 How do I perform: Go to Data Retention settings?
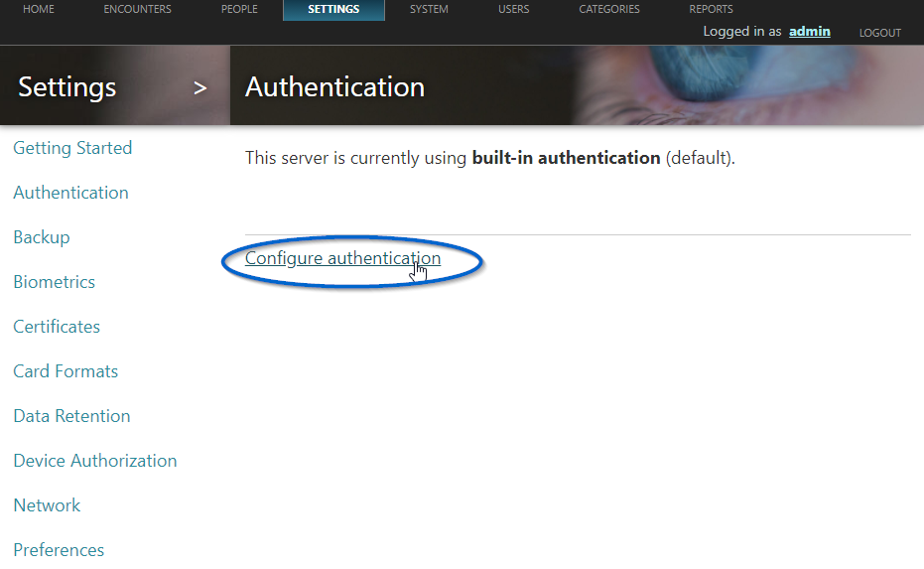71,416
